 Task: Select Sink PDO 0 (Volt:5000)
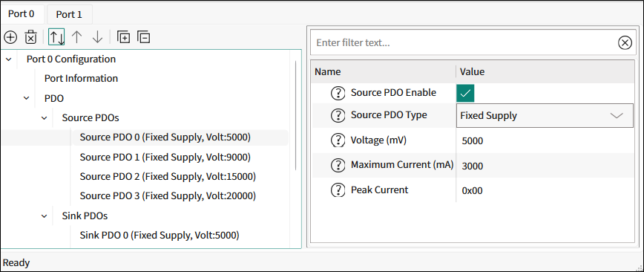pos(160,236)
